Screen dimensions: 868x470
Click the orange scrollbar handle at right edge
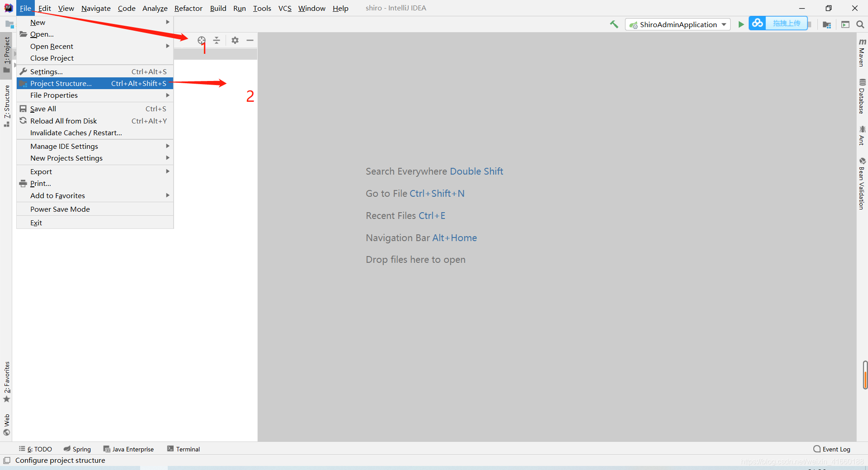click(865, 375)
